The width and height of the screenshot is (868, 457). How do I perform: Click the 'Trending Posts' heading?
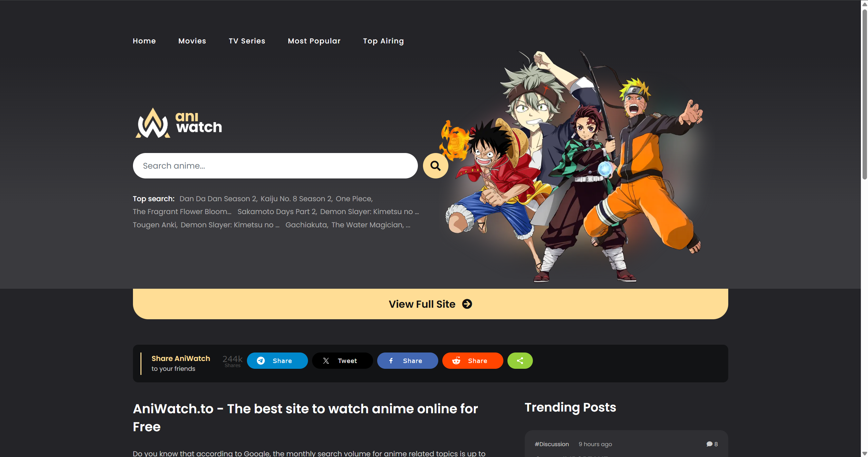pos(570,407)
